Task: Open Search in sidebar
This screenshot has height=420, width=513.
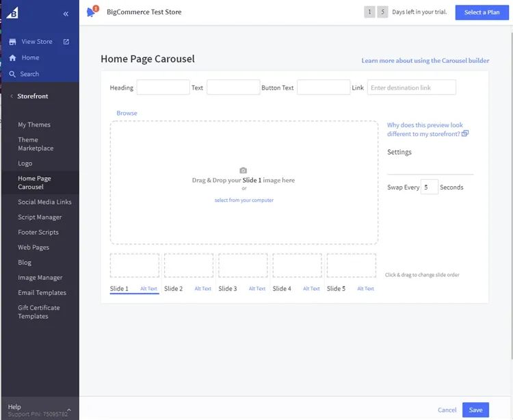Action: 29,74
